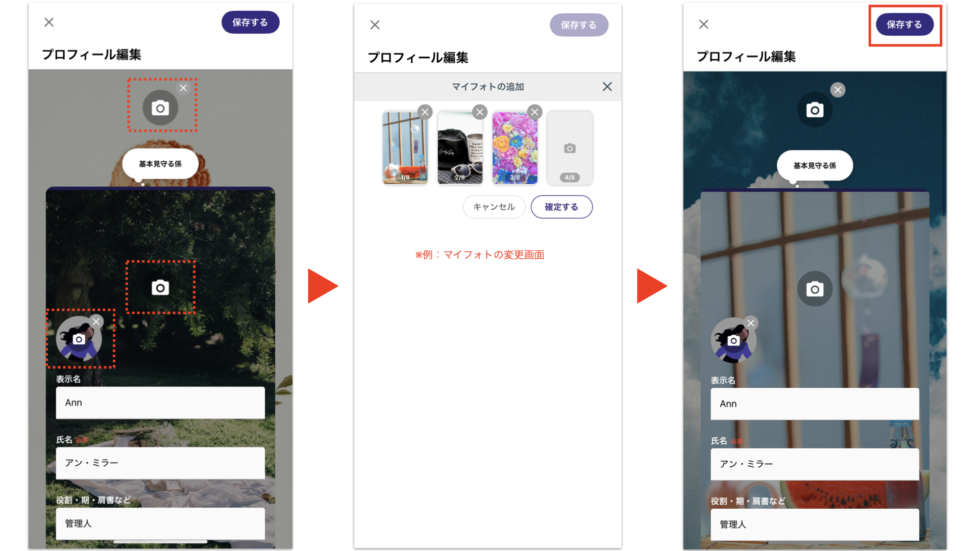Delete the second photo thumbnail (2/8)
980x551 pixels.
480,112
